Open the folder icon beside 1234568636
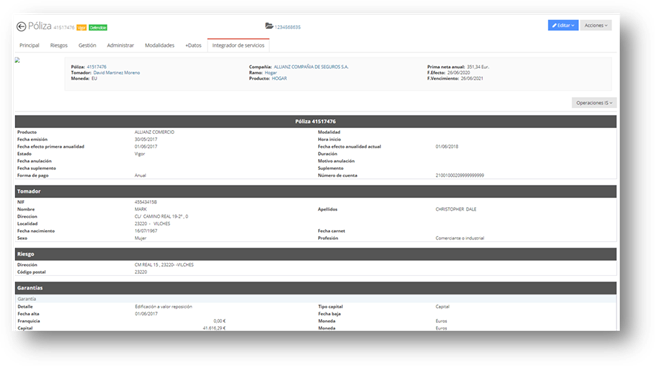655x366 pixels. [x=269, y=26]
